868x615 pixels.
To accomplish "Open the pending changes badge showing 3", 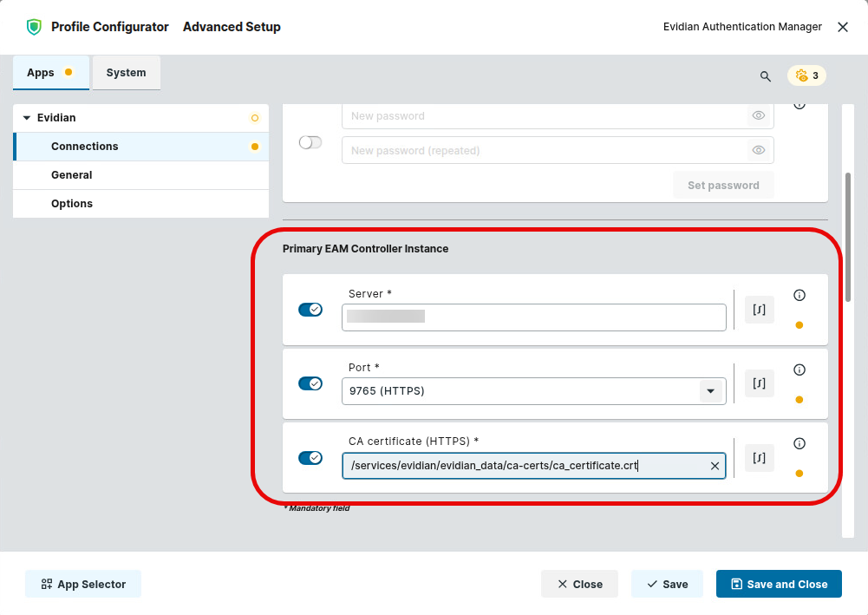I will (806, 75).
